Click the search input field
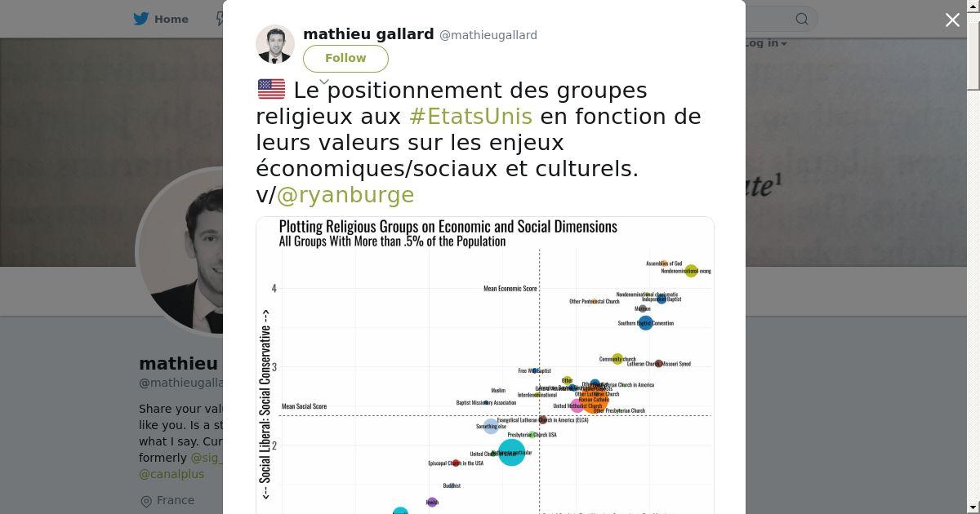 [768, 19]
